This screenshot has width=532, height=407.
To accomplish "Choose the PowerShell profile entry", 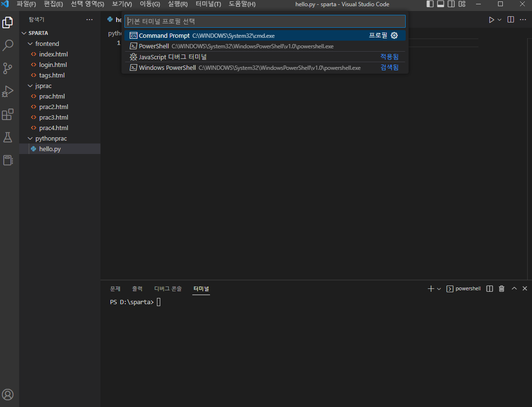I will coord(265,46).
